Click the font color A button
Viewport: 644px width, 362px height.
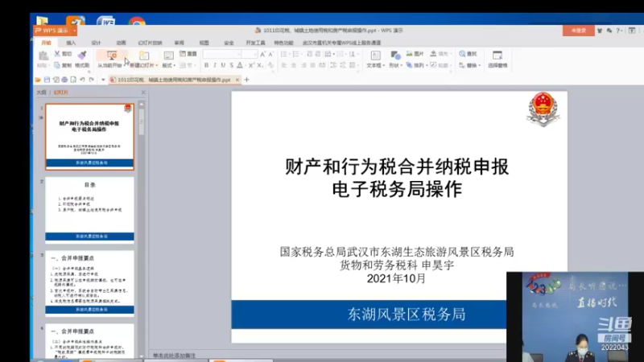pyautogui.click(x=240, y=65)
